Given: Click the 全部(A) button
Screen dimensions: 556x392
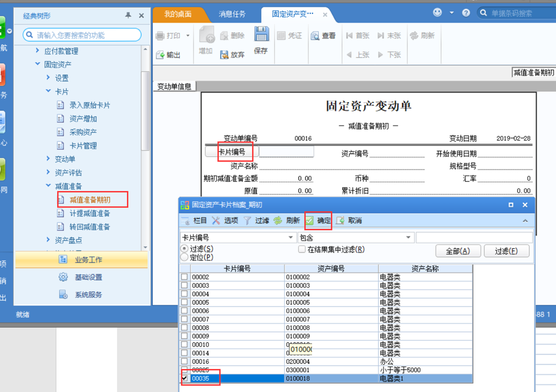Looking at the screenshot, I should tap(458, 251).
